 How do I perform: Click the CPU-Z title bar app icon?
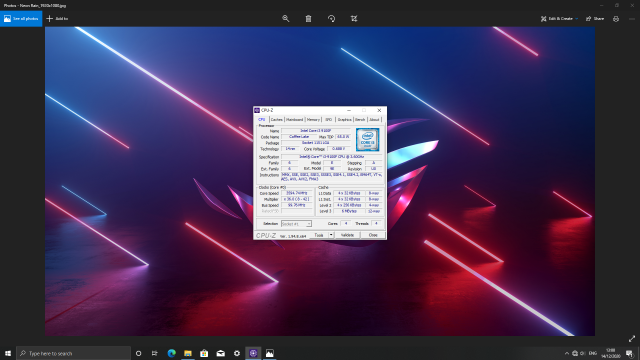pos(257,110)
